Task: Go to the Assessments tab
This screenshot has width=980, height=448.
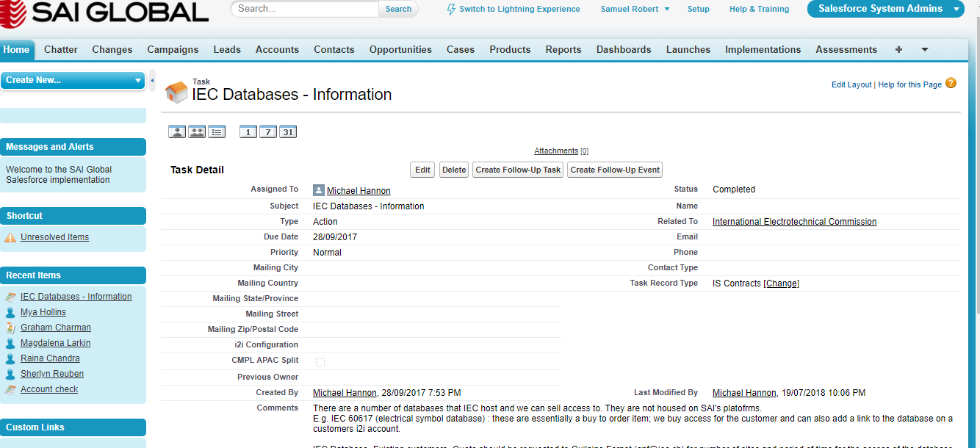Action: (x=846, y=49)
